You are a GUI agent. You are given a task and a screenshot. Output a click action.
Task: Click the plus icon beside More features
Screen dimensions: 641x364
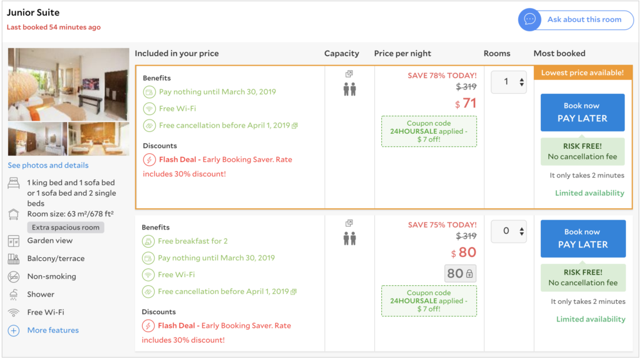pyautogui.click(x=14, y=330)
